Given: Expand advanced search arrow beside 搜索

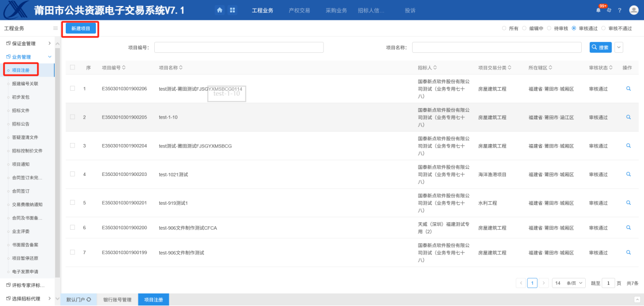Looking at the screenshot, I should pos(619,47).
